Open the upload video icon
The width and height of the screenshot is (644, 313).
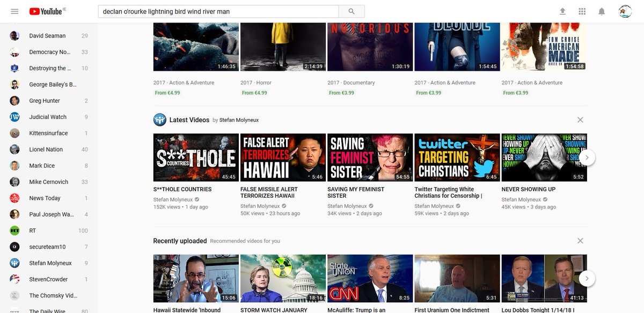click(x=562, y=11)
